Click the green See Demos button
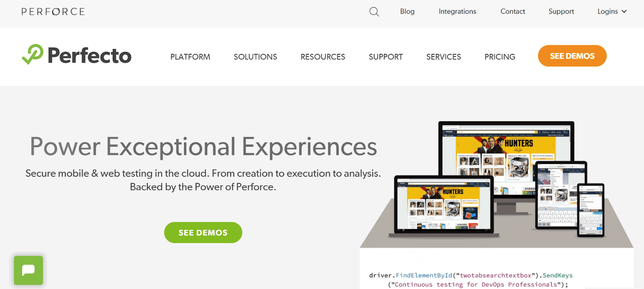Screen dimensions: 644x289 pyautogui.click(x=203, y=233)
